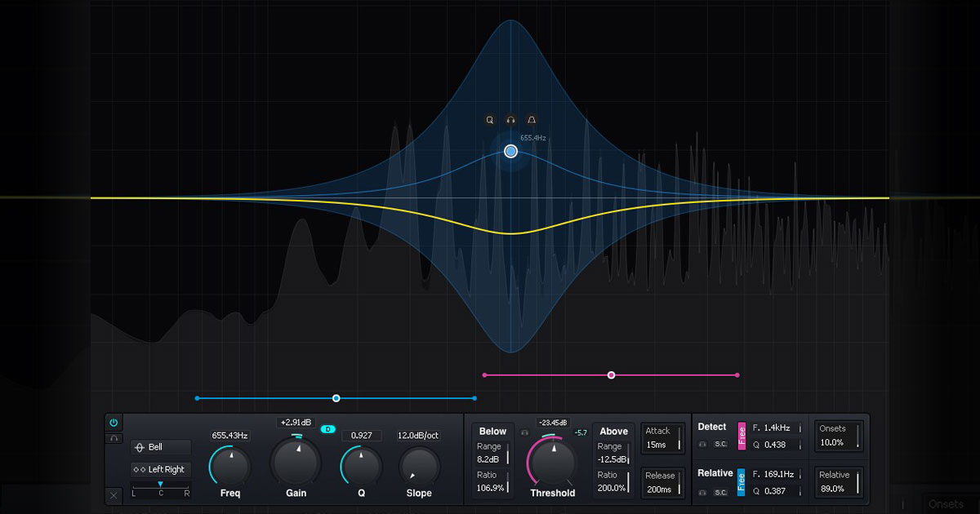This screenshot has height=514, width=980.
Task: Click the Above Range -12.5dB field
Action: pyautogui.click(x=613, y=454)
